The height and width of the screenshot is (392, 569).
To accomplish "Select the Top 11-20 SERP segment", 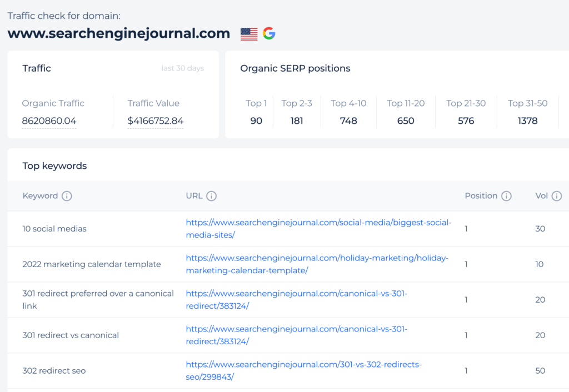I will coord(406,112).
